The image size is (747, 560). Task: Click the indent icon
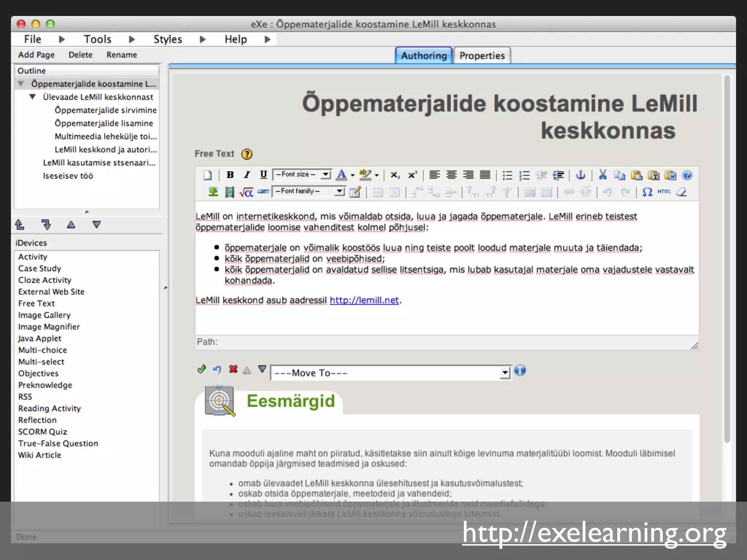(x=558, y=175)
